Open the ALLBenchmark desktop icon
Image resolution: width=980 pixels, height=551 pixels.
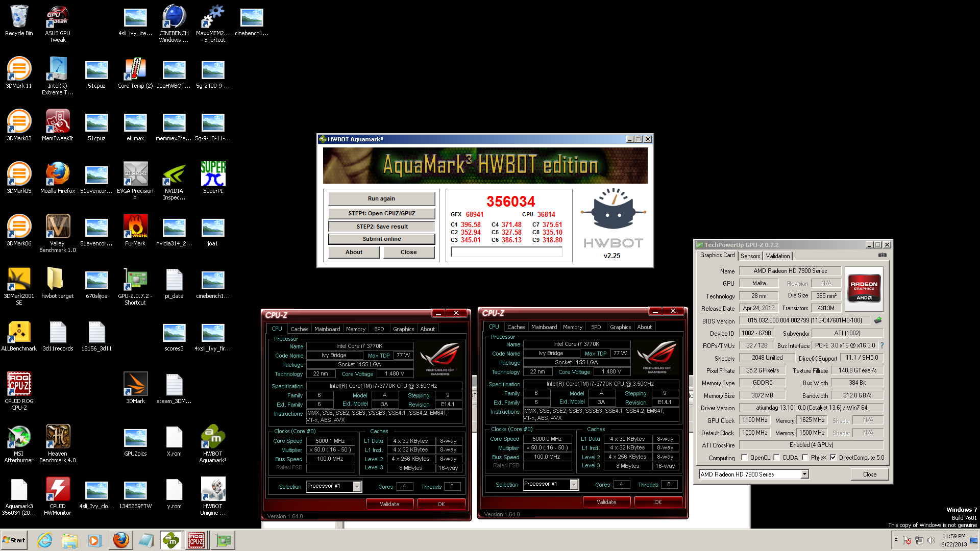(x=19, y=336)
